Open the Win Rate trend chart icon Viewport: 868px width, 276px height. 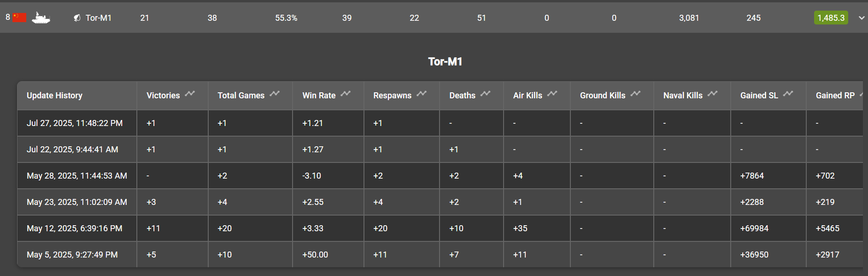click(346, 94)
